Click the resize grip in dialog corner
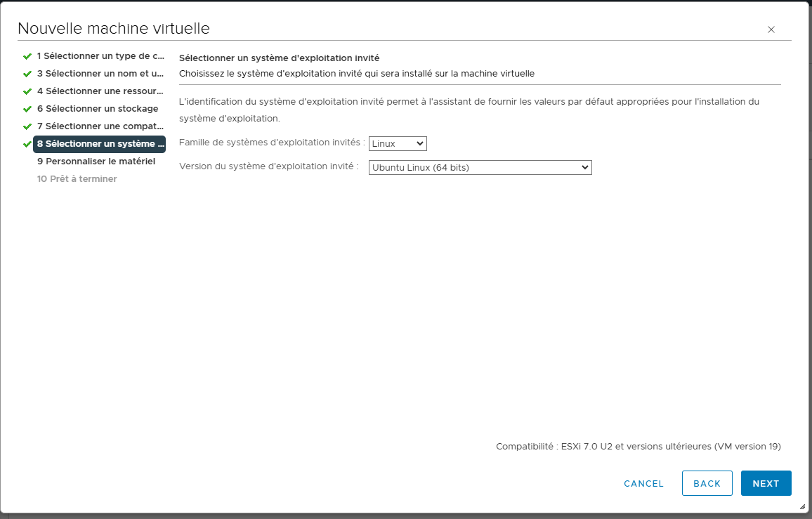This screenshot has height=519, width=812. (802, 506)
